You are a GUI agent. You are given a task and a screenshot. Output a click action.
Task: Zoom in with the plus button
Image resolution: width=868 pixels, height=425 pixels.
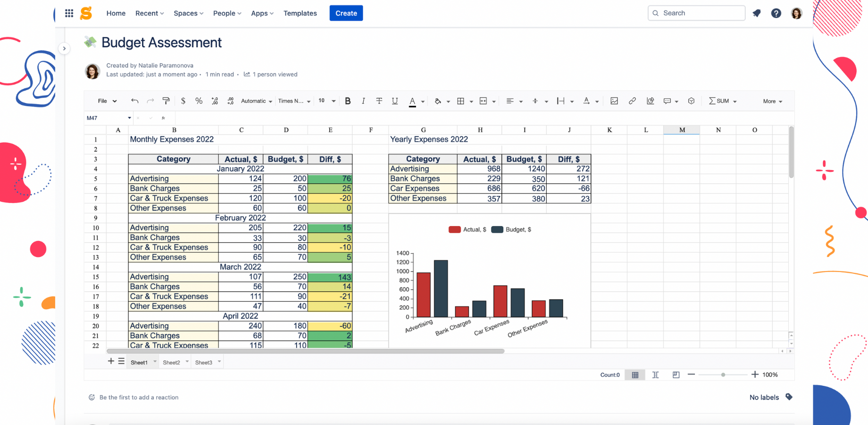755,374
